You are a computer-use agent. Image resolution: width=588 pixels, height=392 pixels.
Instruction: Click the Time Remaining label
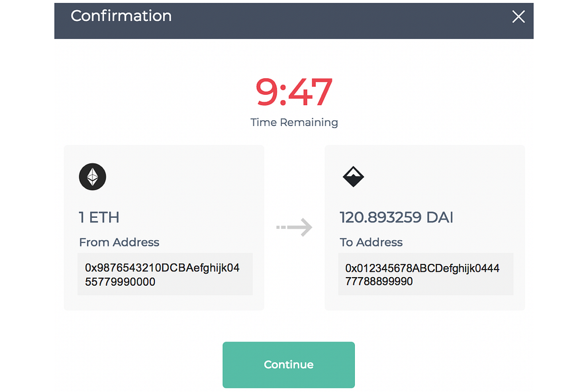click(x=294, y=122)
